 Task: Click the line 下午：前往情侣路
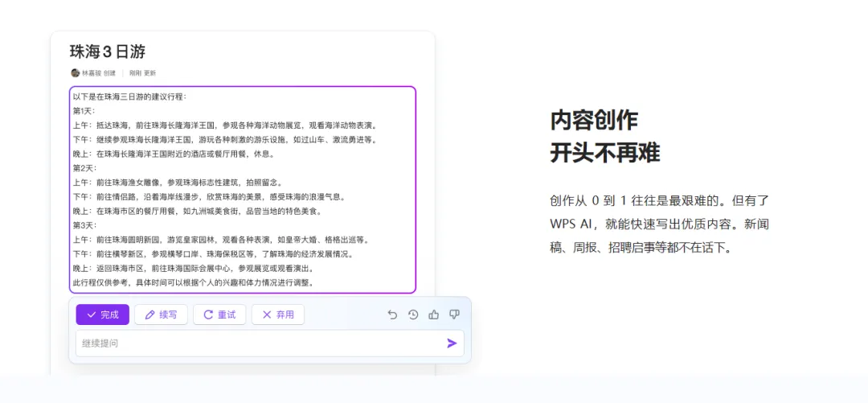pyautogui.click(x=210, y=197)
